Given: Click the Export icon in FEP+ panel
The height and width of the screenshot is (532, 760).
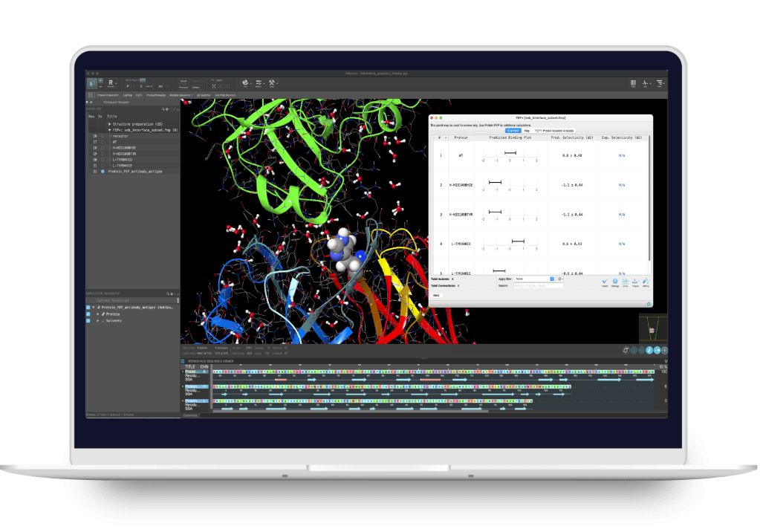Looking at the screenshot, I should click(635, 281).
